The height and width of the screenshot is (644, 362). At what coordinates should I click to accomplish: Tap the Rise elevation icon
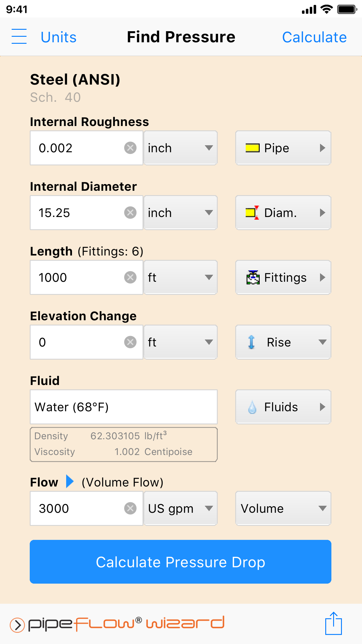251,342
